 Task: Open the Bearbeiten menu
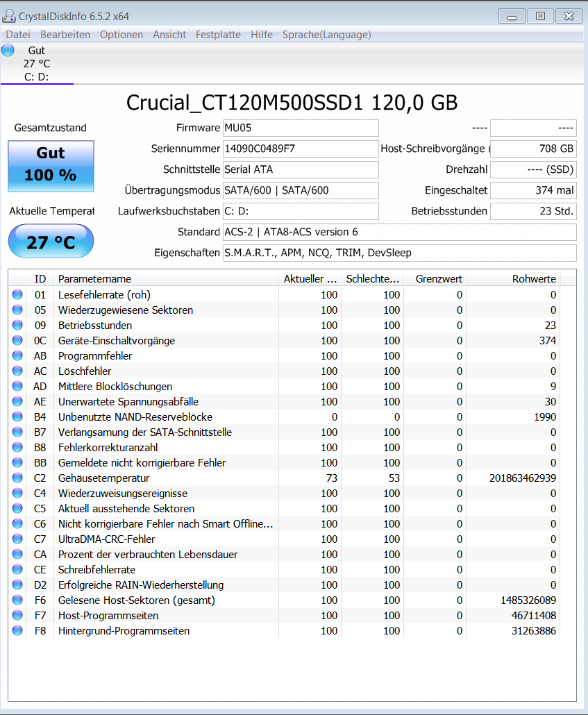pyautogui.click(x=65, y=35)
